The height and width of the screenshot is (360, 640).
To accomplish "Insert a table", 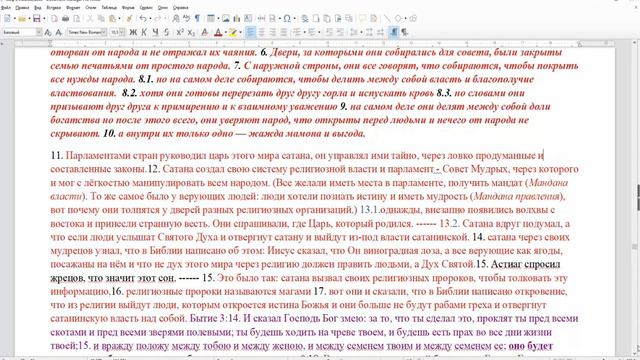I will click(x=211, y=18).
